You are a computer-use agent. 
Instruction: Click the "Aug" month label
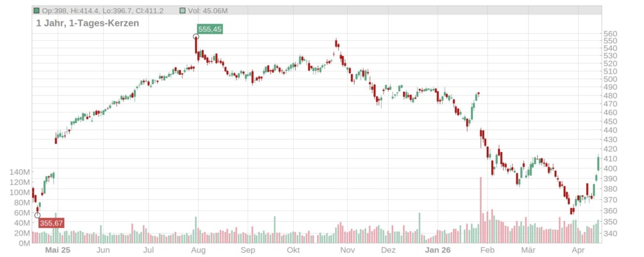point(199,250)
